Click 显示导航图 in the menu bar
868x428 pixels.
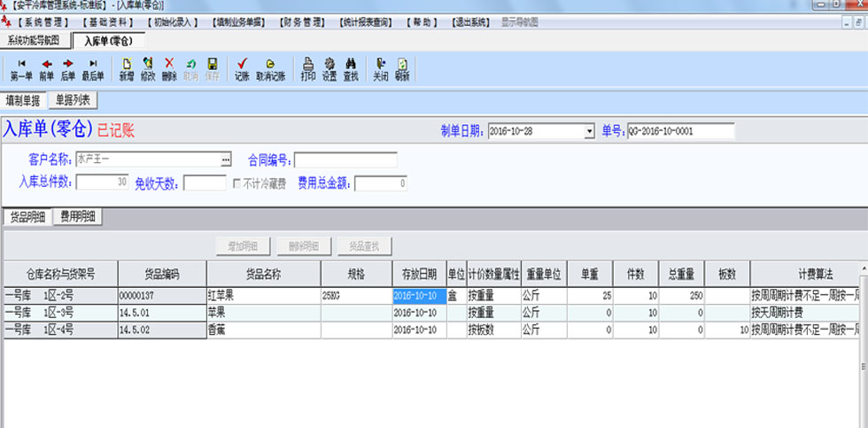point(519,23)
